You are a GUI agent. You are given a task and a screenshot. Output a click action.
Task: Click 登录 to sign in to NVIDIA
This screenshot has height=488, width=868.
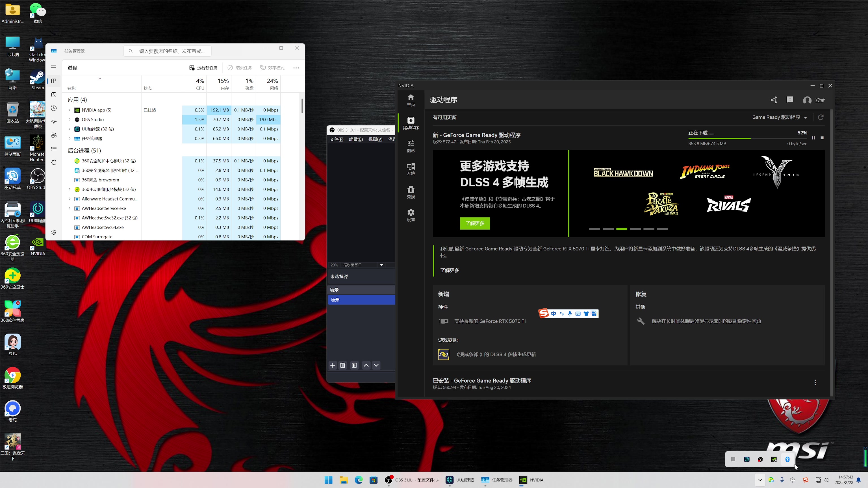pyautogui.click(x=814, y=100)
